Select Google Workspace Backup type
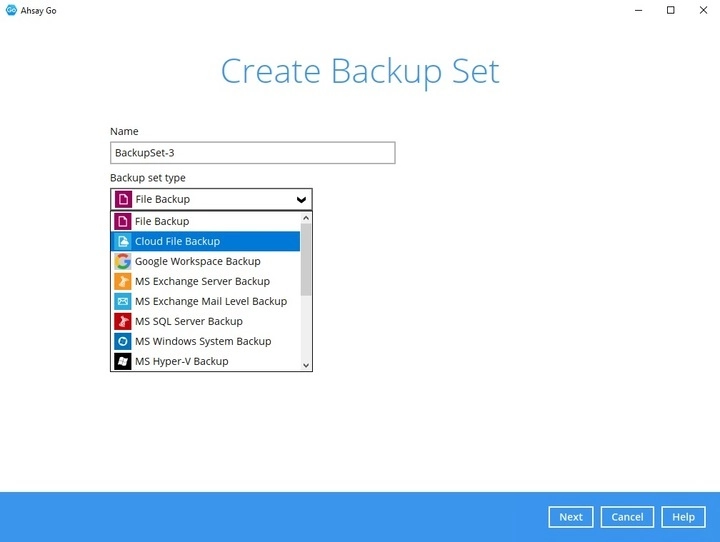 (205, 261)
